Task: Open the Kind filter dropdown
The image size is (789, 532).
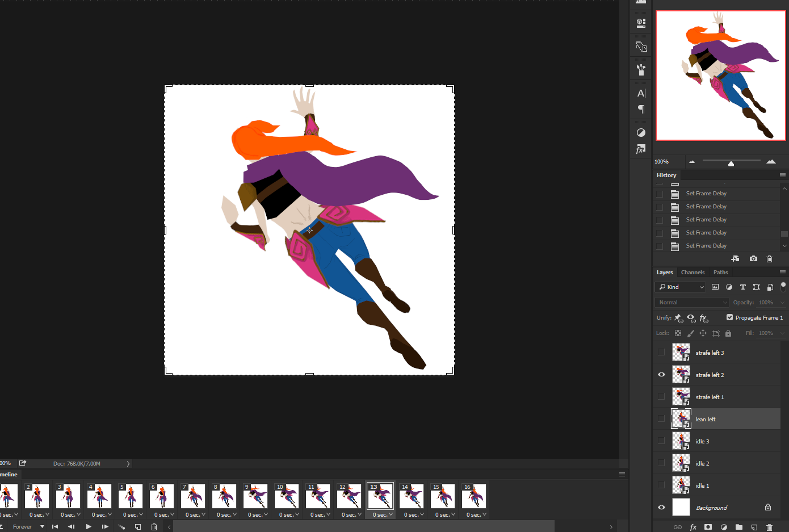Action: 681,287
